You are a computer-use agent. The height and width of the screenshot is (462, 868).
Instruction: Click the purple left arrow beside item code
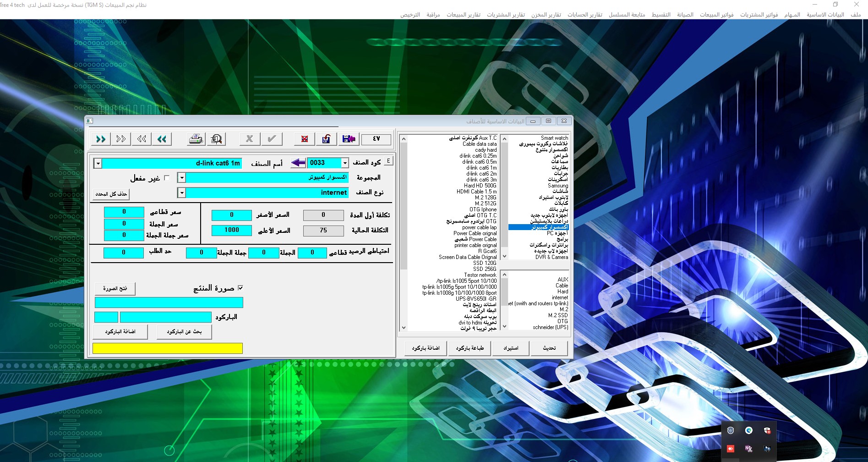[x=299, y=163]
